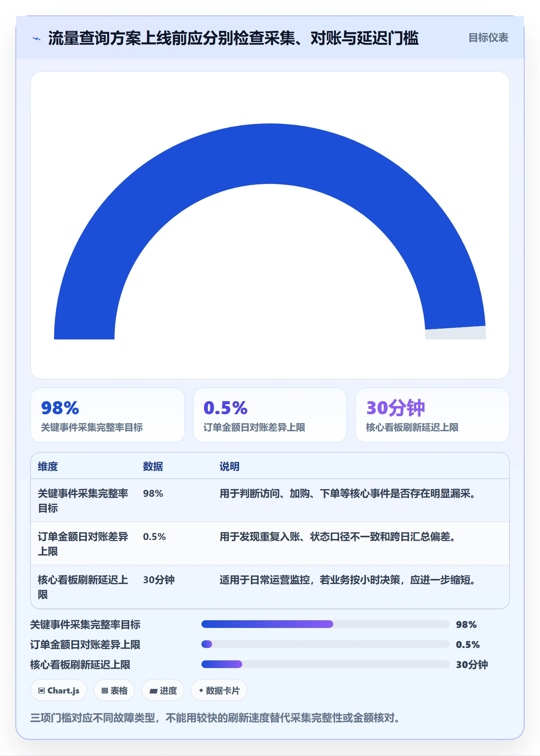This screenshot has height=756, width=540.
Task: Click the grid icon in the 表格 chip
Action: pyautogui.click(x=105, y=691)
